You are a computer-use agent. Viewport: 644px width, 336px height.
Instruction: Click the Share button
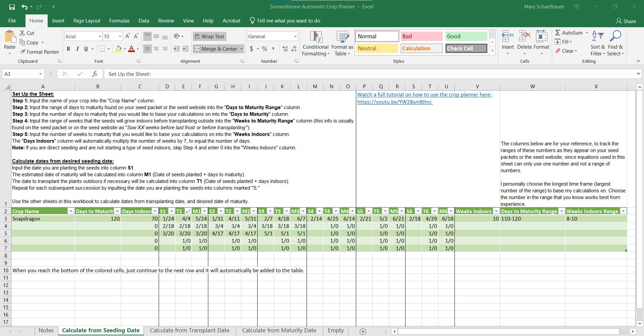click(x=626, y=21)
